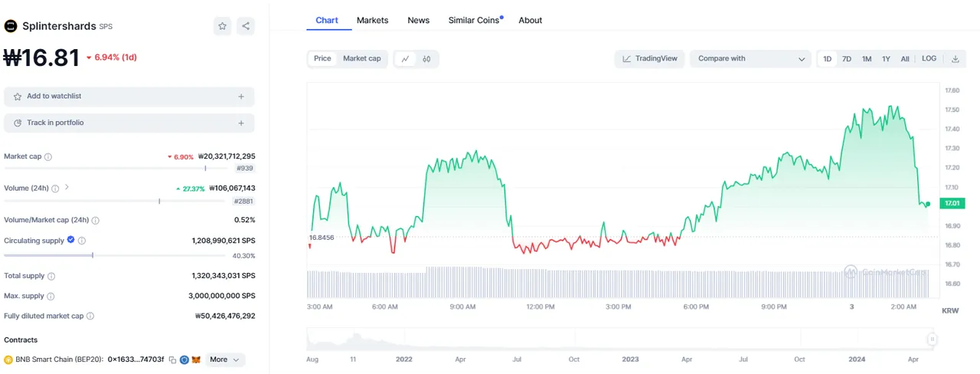The image size is (980, 374).
Task: Select the Price toggle
Action: (x=322, y=59)
